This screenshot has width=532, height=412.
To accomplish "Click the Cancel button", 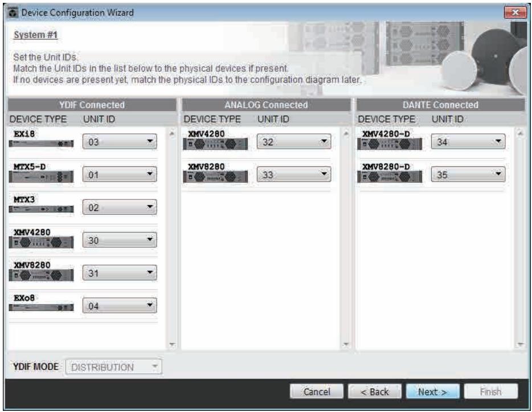I will click(317, 391).
